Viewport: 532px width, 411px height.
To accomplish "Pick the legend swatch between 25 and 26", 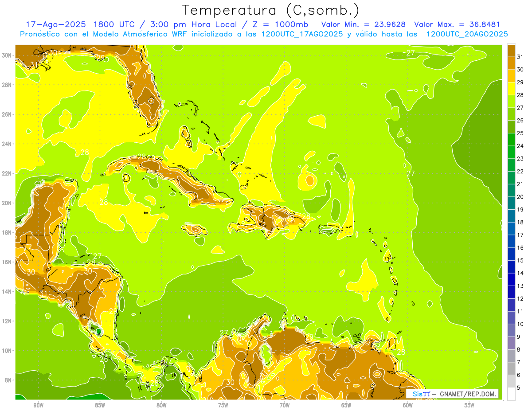I will click(511, 126).
